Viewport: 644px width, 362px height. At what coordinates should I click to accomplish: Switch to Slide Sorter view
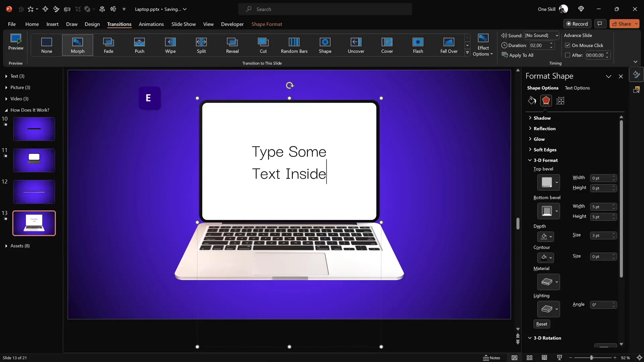(530, 358)
